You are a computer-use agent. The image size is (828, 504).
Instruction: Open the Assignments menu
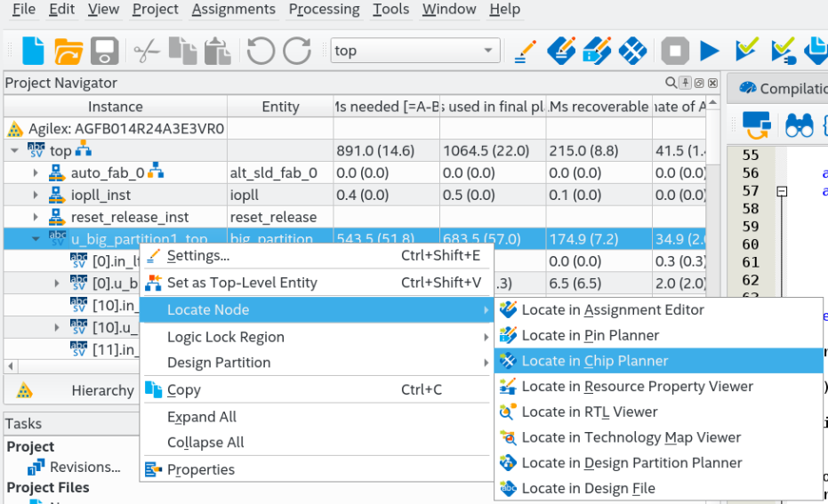pyautogui.click(x=233, y=9)
